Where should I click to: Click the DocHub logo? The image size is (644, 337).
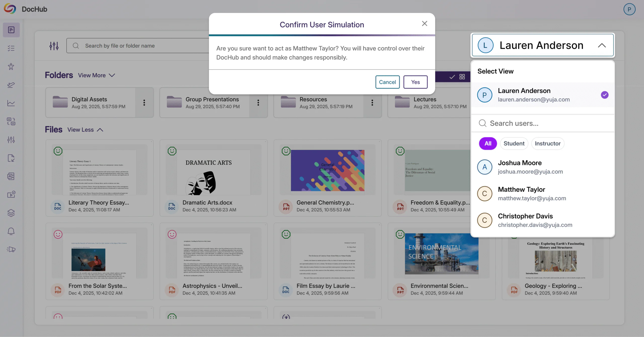pyautogui.click(x=10, y=9)
